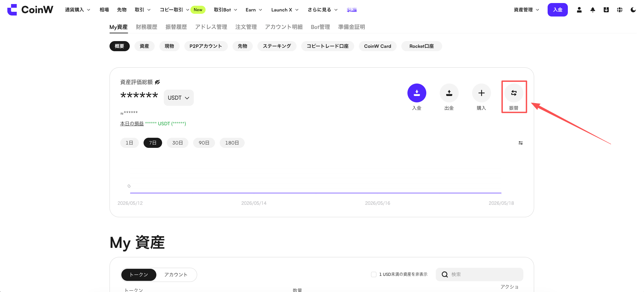Toggle dark mode moon icon
The image size is (644, 292).
tap(633, 10)
